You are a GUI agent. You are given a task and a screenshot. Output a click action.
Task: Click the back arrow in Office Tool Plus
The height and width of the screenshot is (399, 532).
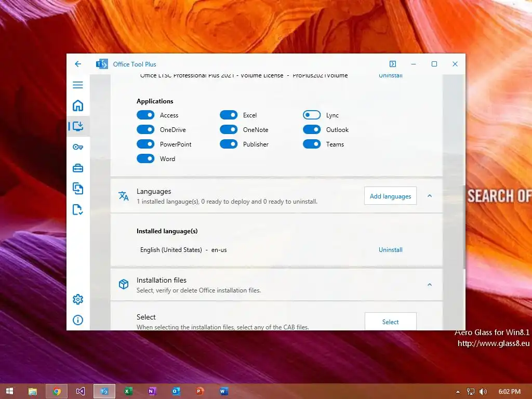click(78, 64)
